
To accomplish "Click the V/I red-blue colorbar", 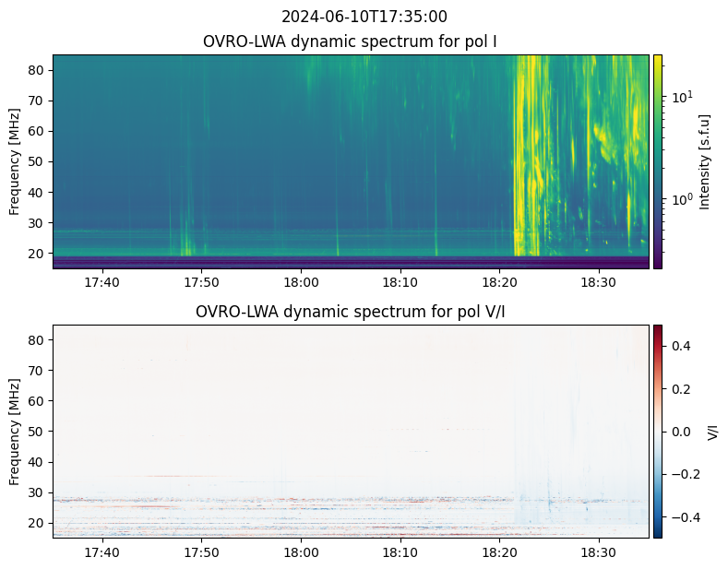I will [658, 431].
